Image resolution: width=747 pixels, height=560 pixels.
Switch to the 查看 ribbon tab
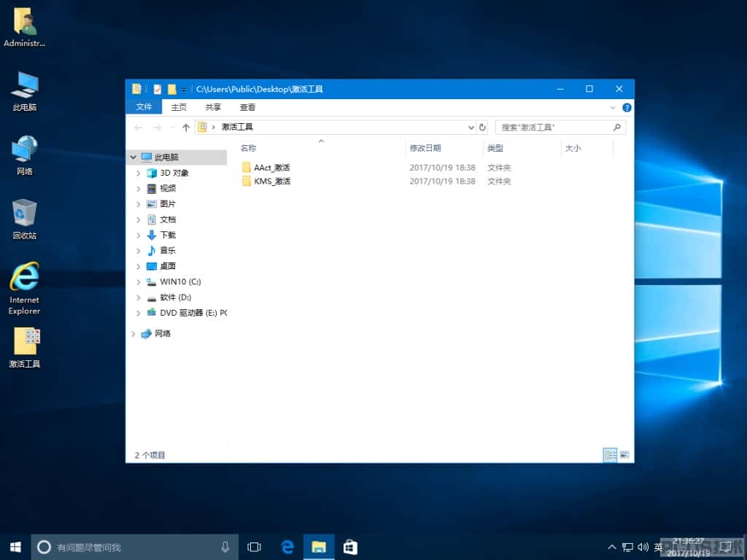point(248,107)
